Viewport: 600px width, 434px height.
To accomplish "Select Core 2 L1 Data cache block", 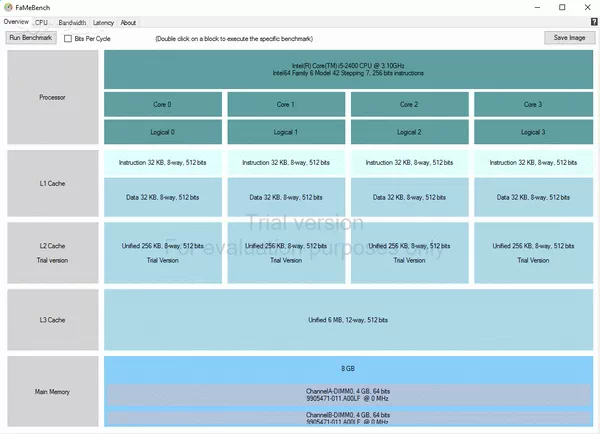I will (411, 198).
